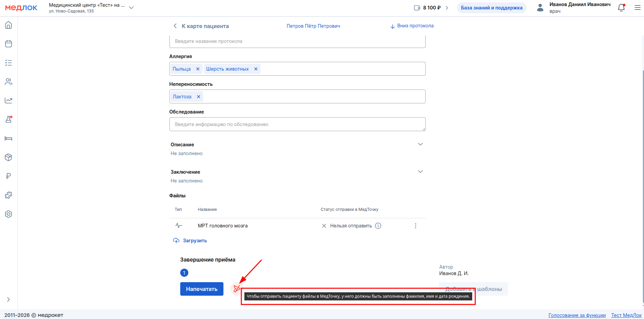Image resolution: width=644 pixels, height=319 pixels.
Task: Open the medical center selector dropdown
Action: [131, 8]
